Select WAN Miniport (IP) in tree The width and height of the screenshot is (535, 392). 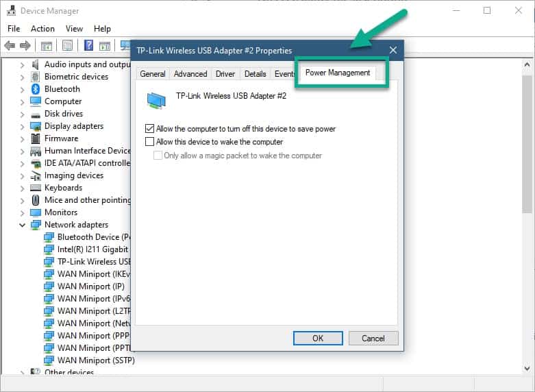click(x=90, y=286)
